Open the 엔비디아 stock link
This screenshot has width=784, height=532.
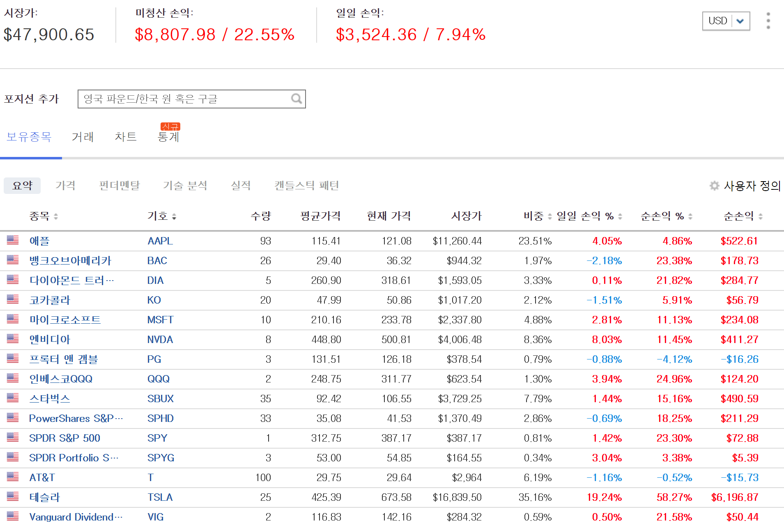[x=50, y=339]
